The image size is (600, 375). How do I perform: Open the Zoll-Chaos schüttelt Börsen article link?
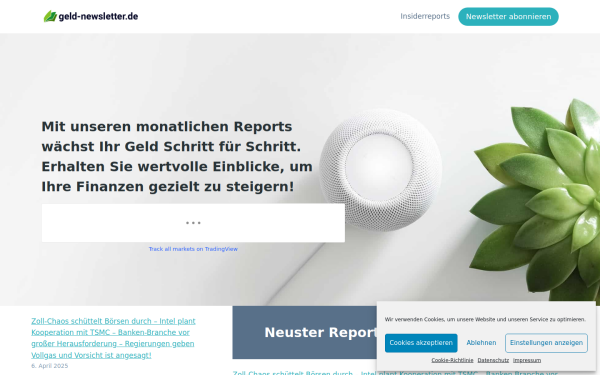pyautogui.click(x=113, y=338)
